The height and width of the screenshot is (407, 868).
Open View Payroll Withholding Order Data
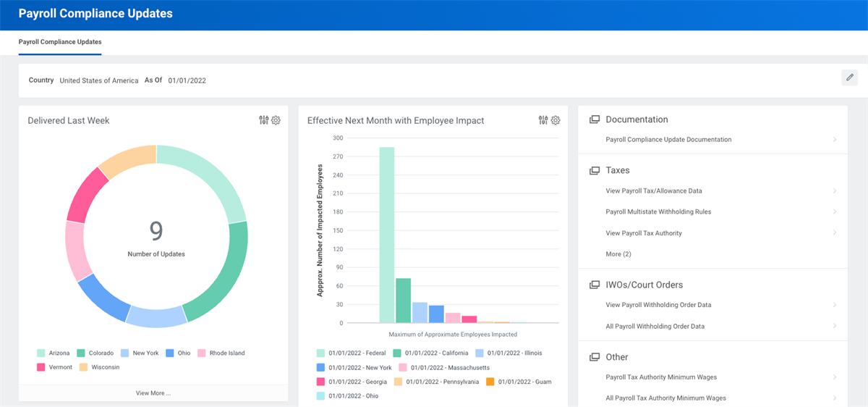point(658,305)
